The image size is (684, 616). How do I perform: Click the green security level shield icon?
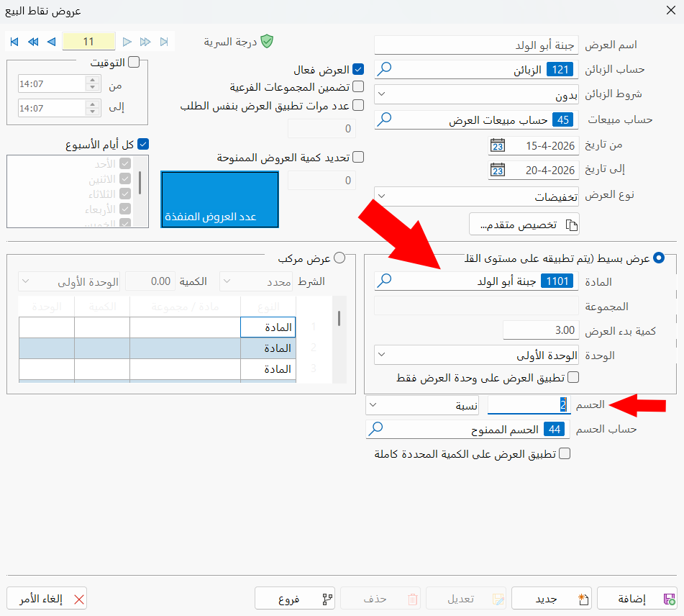(x=267, y=42)
